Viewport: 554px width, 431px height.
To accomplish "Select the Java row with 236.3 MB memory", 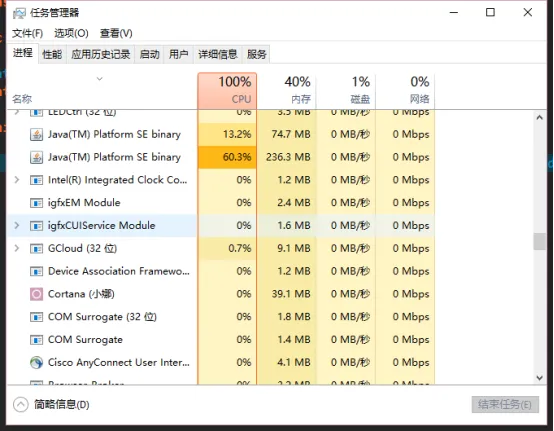I will pyautogui.click(x=221, y=157).
